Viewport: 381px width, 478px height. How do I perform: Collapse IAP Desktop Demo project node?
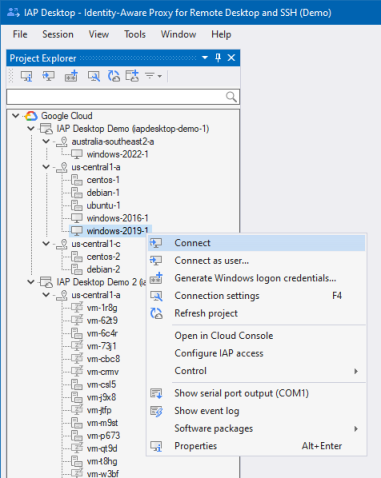coord(31,128)
